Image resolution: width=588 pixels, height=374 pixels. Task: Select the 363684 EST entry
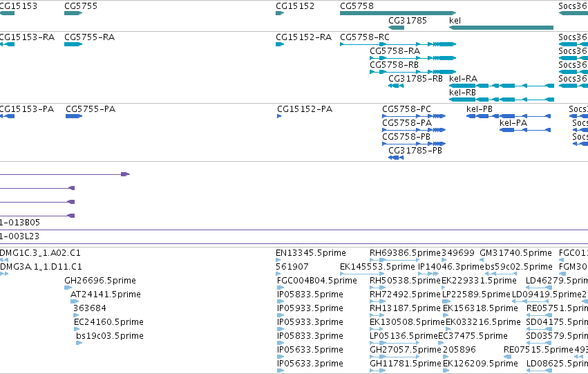[x=90, y=308]
